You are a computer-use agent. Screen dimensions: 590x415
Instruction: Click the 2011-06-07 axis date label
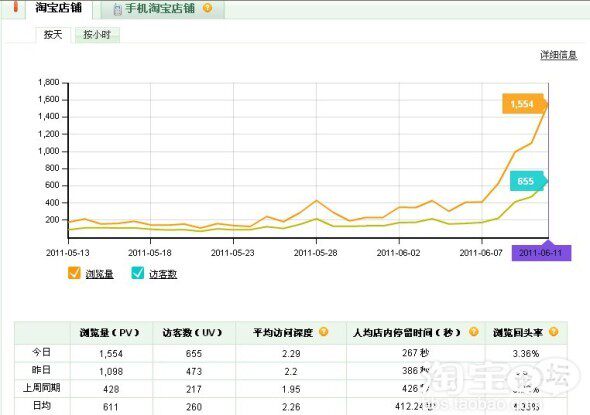pyautogui.click(x=481, y=253)
